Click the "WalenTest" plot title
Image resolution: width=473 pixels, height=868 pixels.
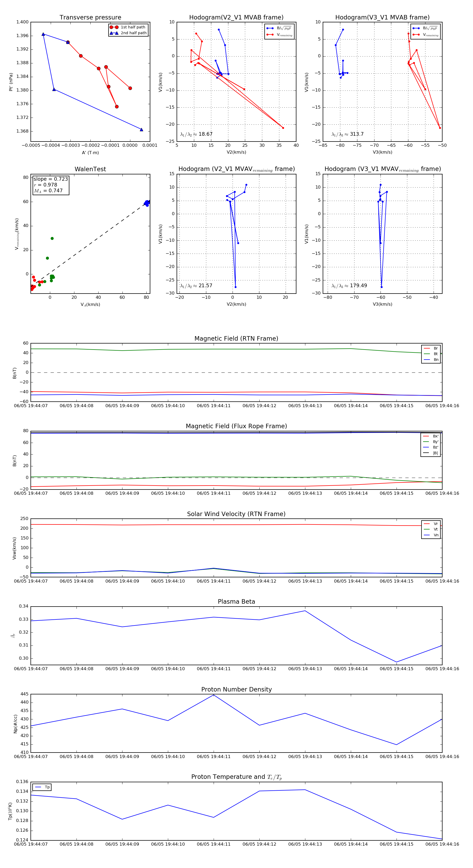tap(90, 169)
